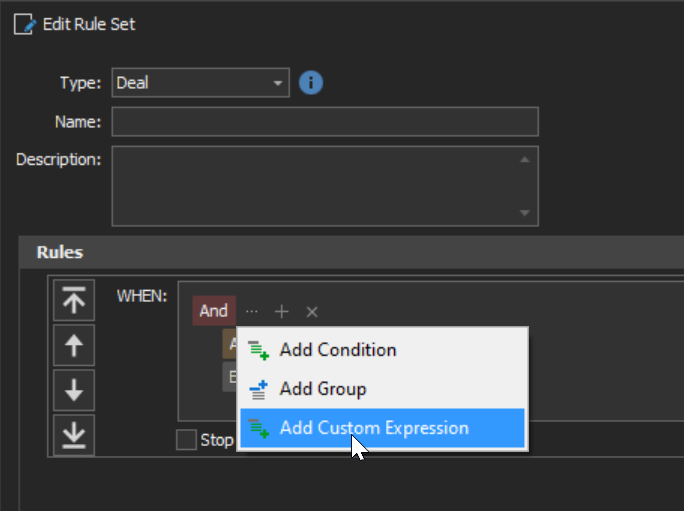Click the blue info icon beside Type

coord(311,82)
